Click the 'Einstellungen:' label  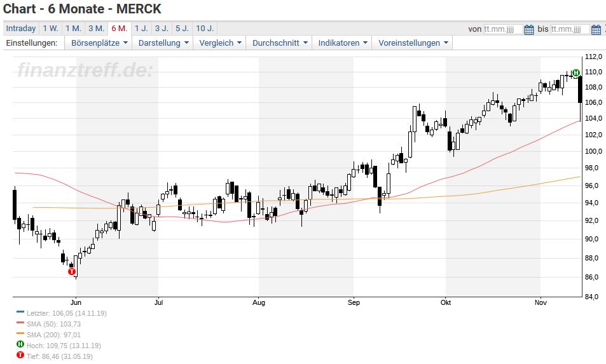pos(32,43)
